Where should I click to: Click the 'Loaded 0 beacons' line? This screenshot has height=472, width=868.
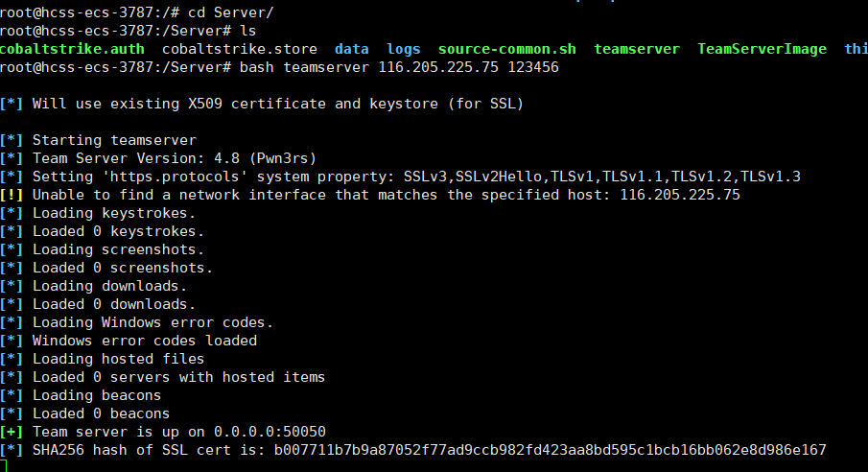[x=84, y=413]
